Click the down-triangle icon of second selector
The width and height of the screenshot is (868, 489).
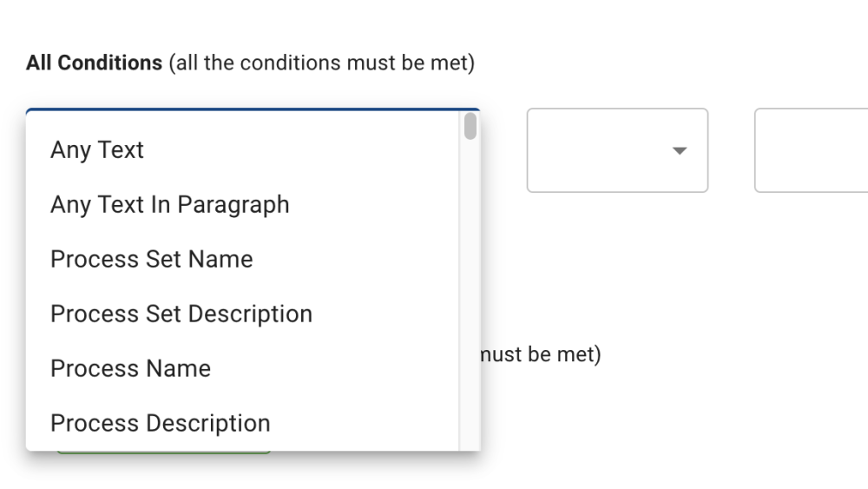click(680, 151)
